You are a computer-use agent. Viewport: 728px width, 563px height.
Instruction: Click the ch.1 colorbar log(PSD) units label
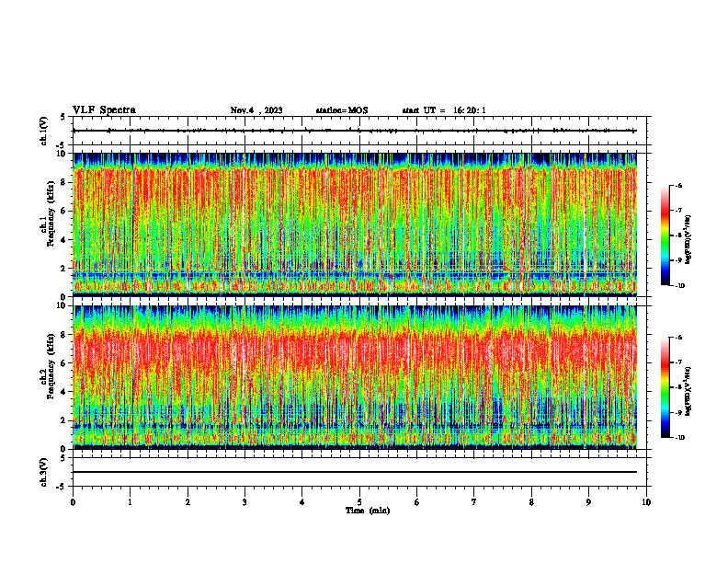pyautogui.click(x=688, y=240)
